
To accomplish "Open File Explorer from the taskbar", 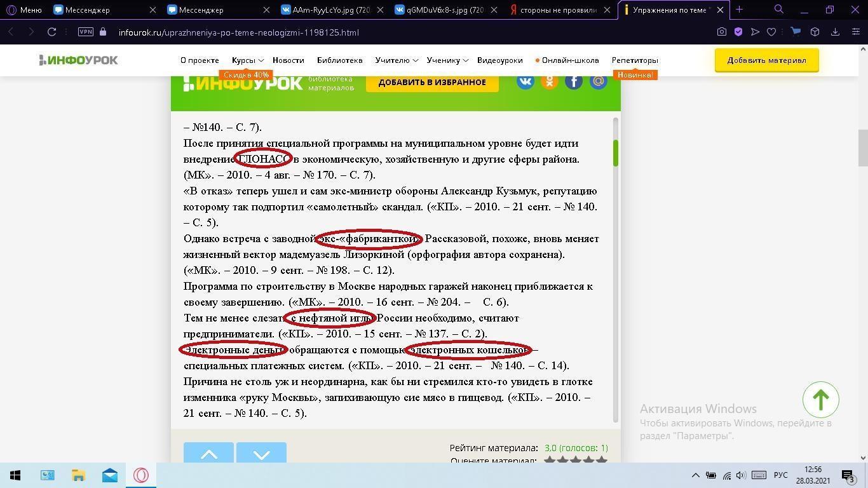I will click(78, 475).
